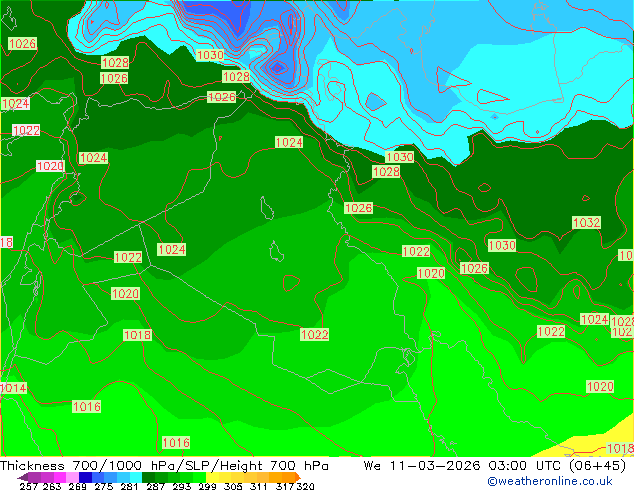Click the 1018 label on the green area

[137, 335]
